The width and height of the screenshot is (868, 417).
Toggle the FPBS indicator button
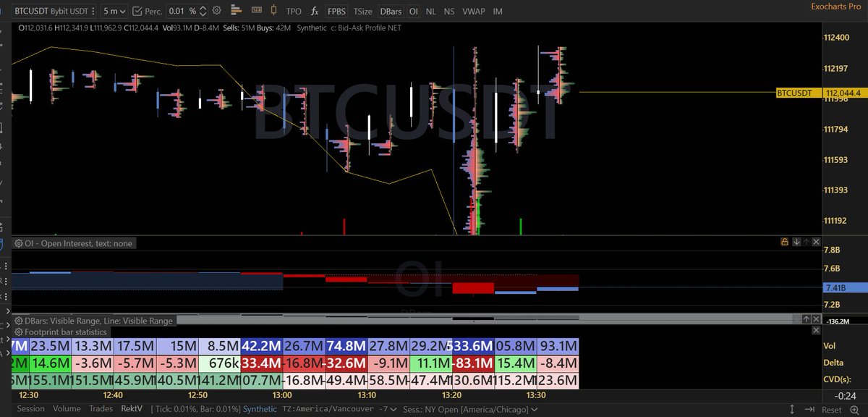pos(336,12)
